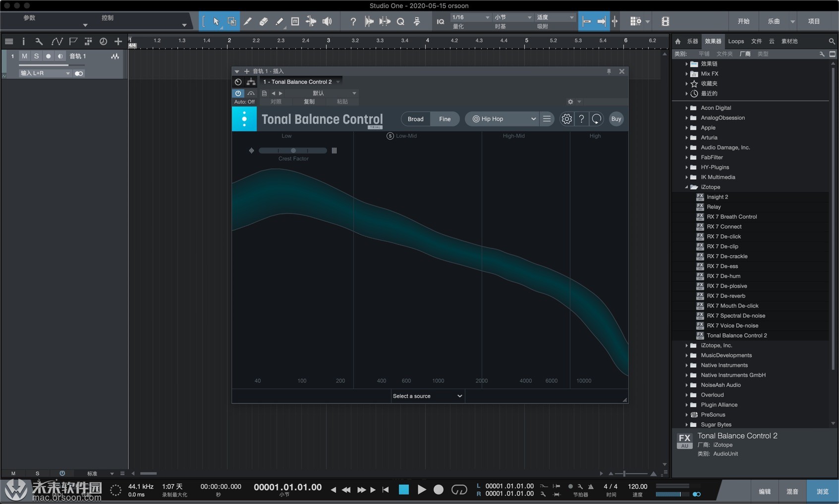
Task: Choose the Eraser tool
Action: (263, 21)
